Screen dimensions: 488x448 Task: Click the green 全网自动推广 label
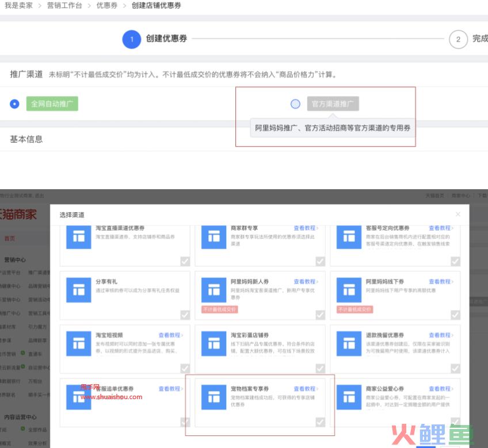pyautogui.click(x=52, y=104)
